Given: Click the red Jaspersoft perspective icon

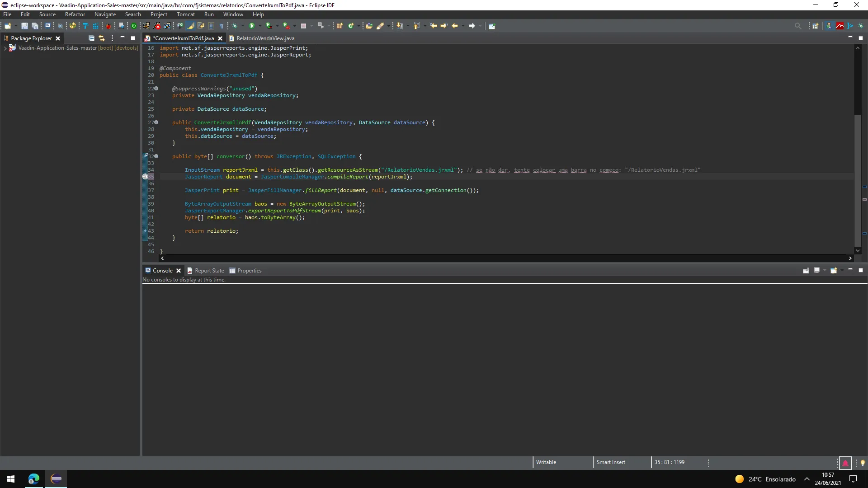Looking at the screenshot, I should pyautogui.click(x=840, y=26).
